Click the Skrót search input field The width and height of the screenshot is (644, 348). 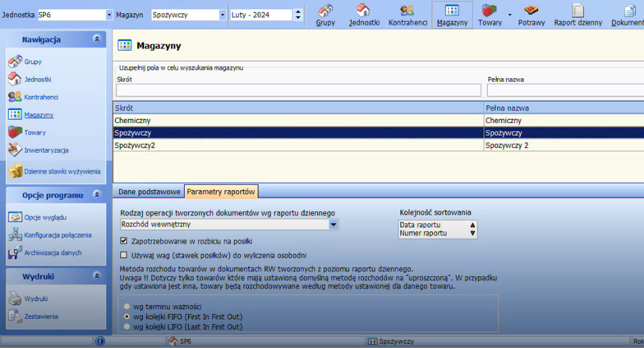coord(298,90)
